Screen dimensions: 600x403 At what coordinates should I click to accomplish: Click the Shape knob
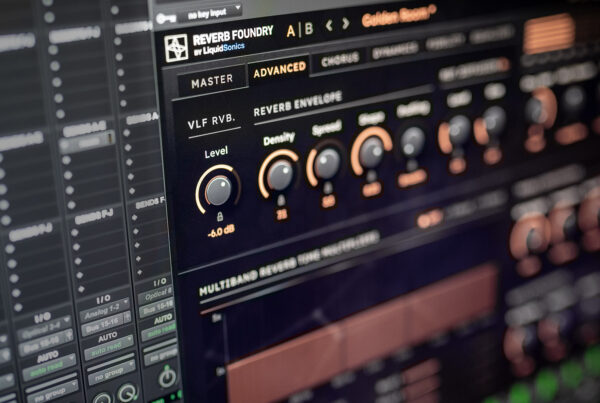point(371,152)
